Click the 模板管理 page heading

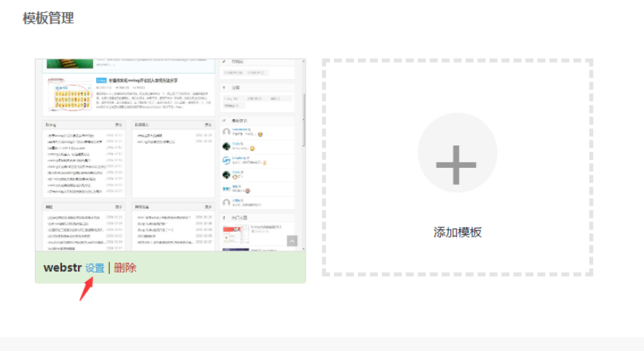[x=49, y=18]
